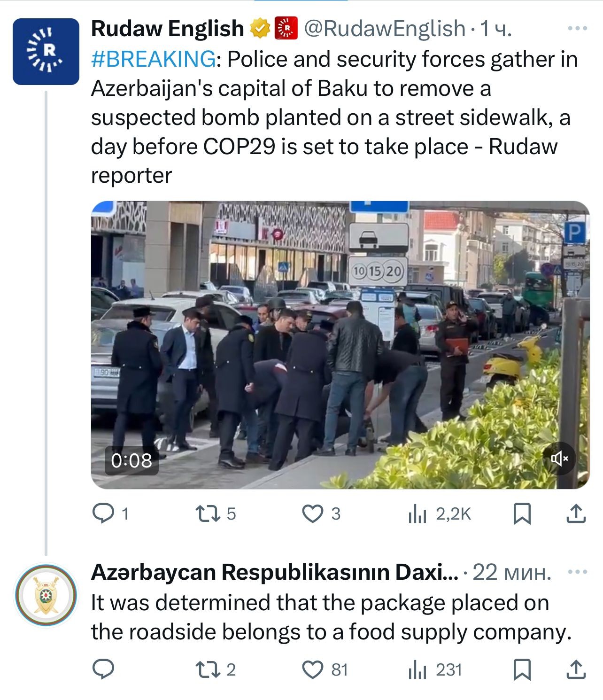This screenshot has width=603, height=700.
Task: Retweet the ministry reply with 2 retweets
Action: pos(216,669)
